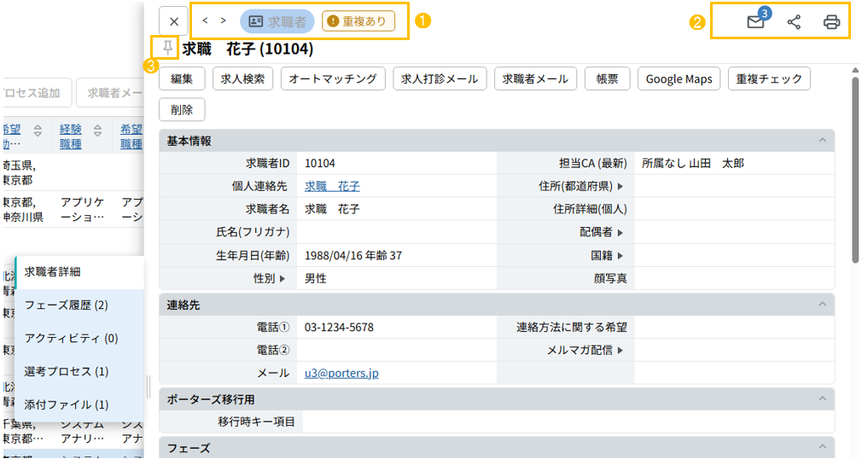This screenshot has height=459, width=868.
Task: Close the detail panel with X button
Action: click(x=173, y=21)
